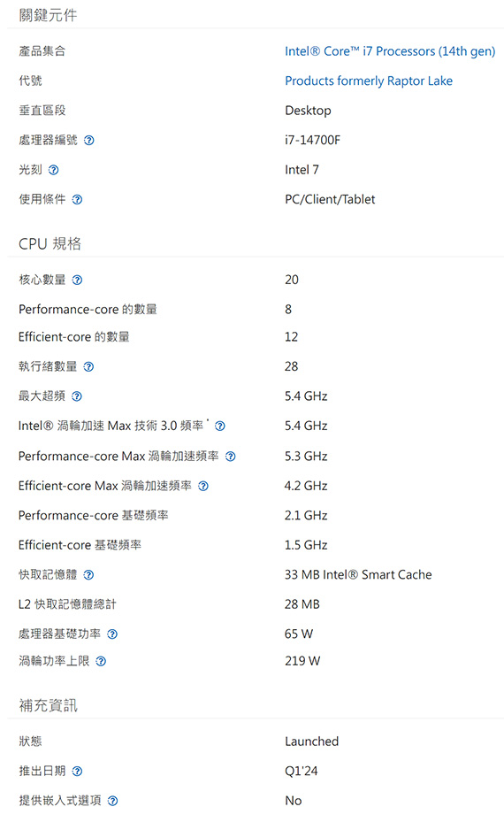Click help icon next to 處理器編號
This screenshot has height=822, width=504.
[x=89, y=141]
